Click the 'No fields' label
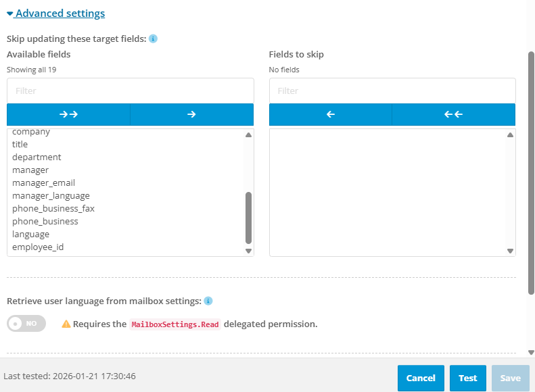The height and width of the screenshot is (392, 535). (x=284, y=70)
